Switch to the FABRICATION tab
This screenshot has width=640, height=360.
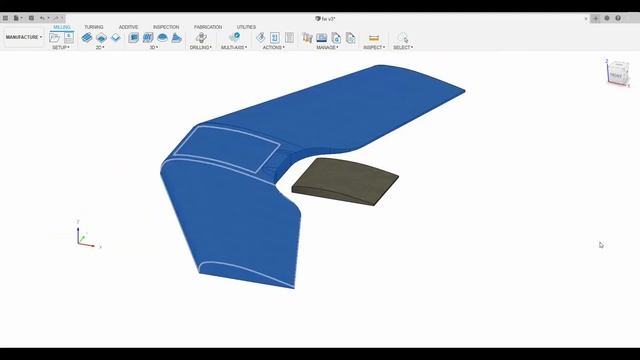coord(208,27)
